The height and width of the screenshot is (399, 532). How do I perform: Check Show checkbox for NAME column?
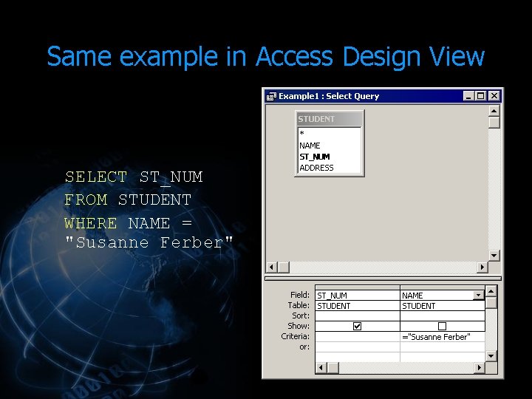coord(442,326)
